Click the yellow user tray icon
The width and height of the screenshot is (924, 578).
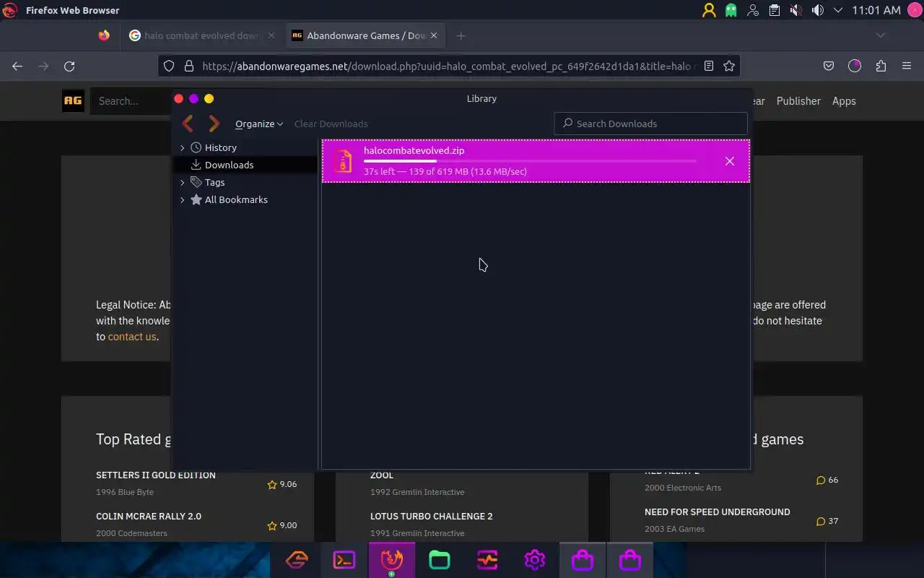[709, 10]
